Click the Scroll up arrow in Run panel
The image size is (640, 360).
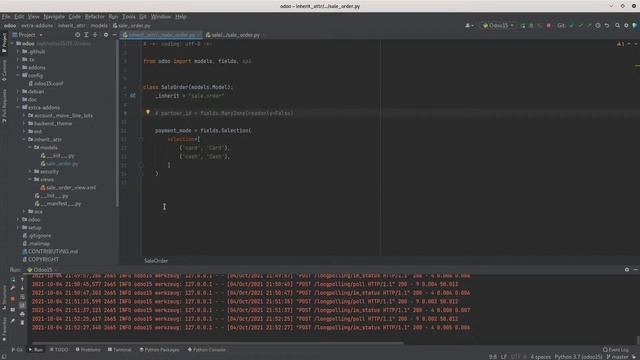tap(22, 280)
